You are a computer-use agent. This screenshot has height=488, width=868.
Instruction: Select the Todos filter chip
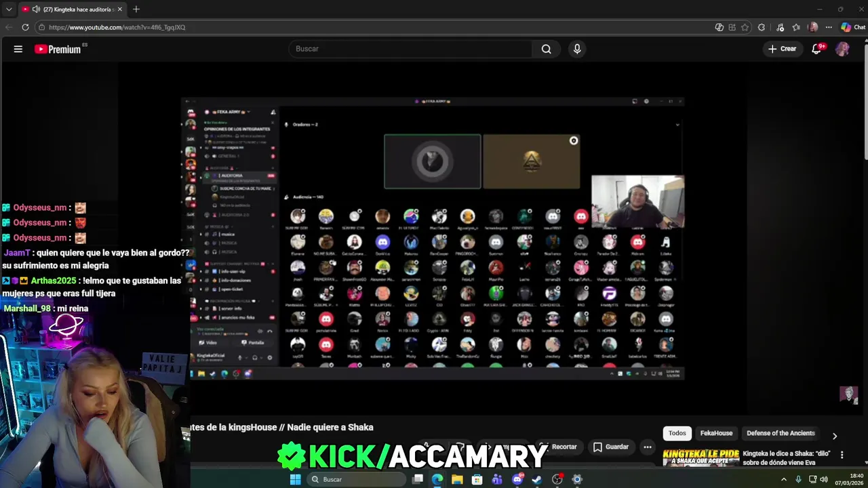677,433
